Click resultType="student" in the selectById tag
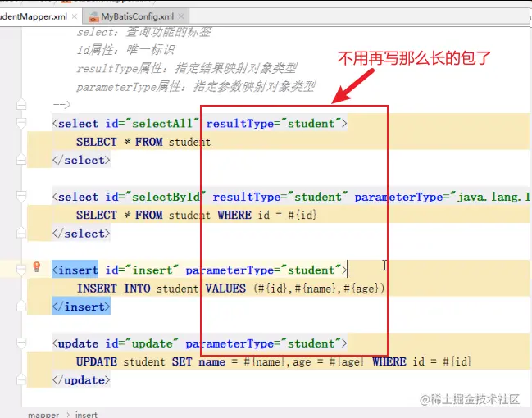Screen dimensions: 532x418 point(280,197)
